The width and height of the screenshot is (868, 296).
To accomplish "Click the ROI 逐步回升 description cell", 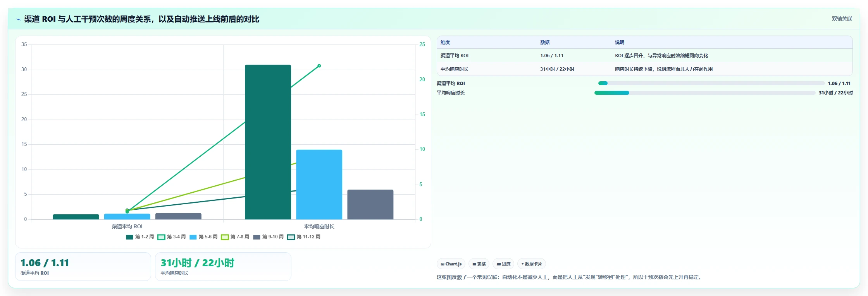I will pyautogui.click(x=661, y=56).
